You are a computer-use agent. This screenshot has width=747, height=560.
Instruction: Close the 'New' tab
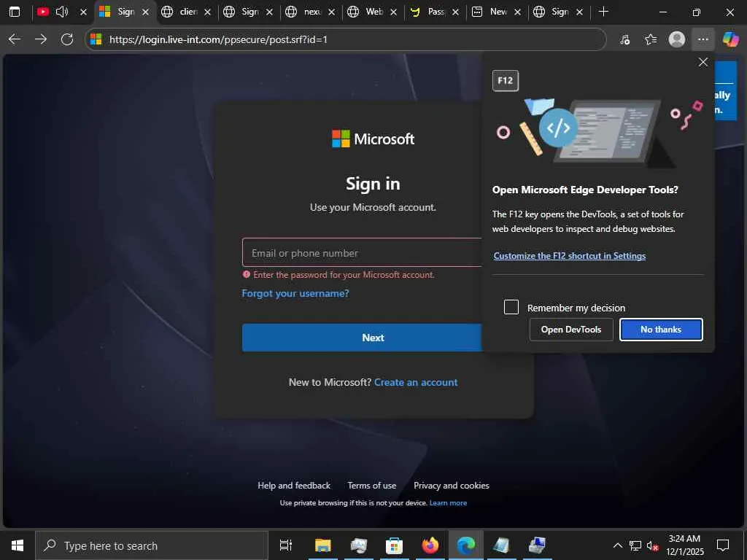pyautogui.click(x=517, y=12)
